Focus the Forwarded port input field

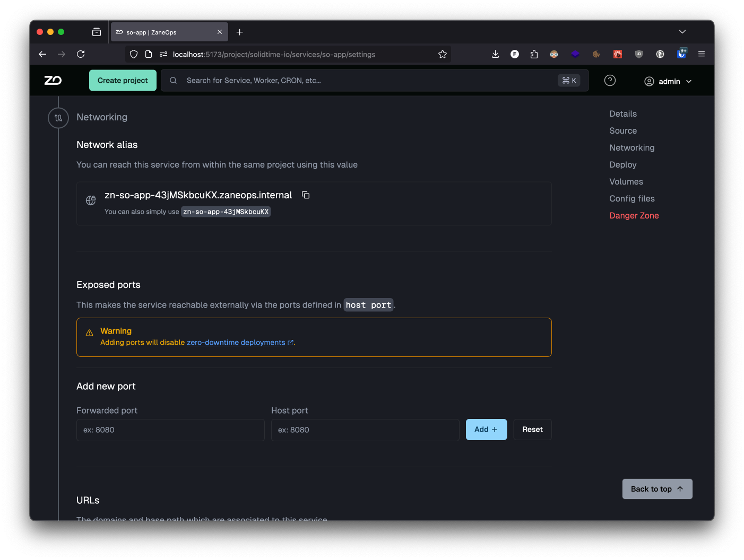pyautogui.click(x=170, y=430)
